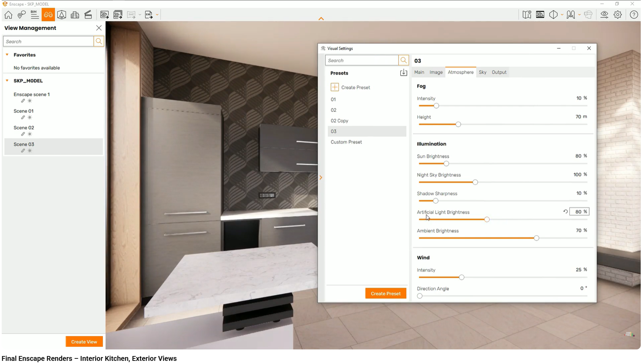Toggle the link icon under Scene 02
Screen dimensions: 641x364
tap(23, 134)
